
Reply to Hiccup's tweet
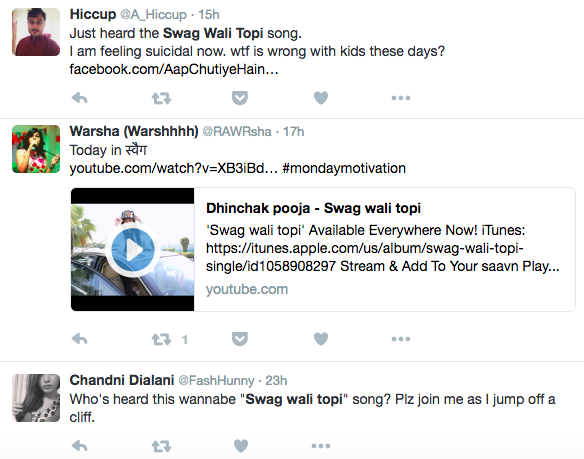(x=79, y=98)
